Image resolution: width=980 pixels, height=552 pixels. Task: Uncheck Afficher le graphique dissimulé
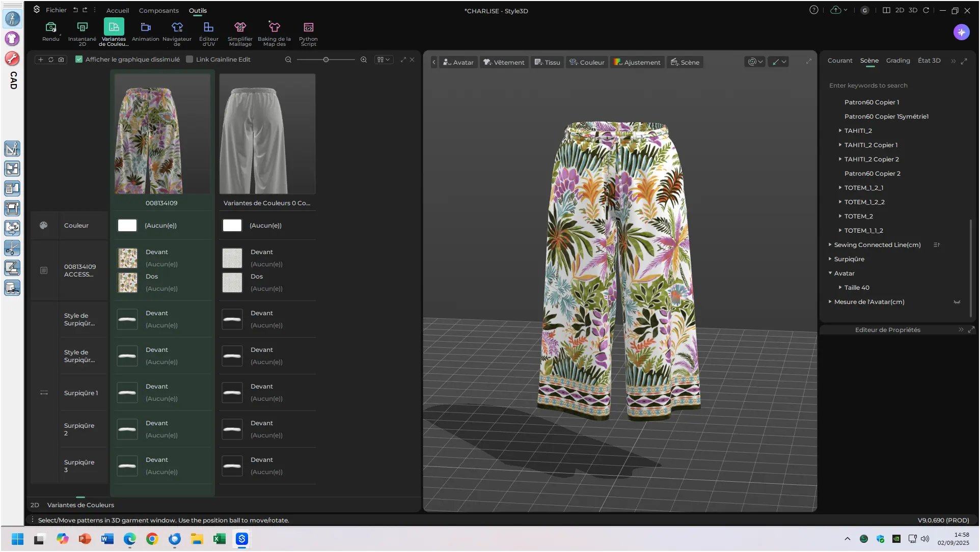coord(79,60)
